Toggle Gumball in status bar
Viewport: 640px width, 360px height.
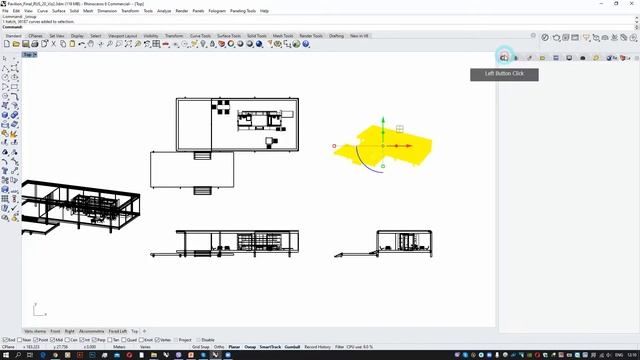coord(292,347)
